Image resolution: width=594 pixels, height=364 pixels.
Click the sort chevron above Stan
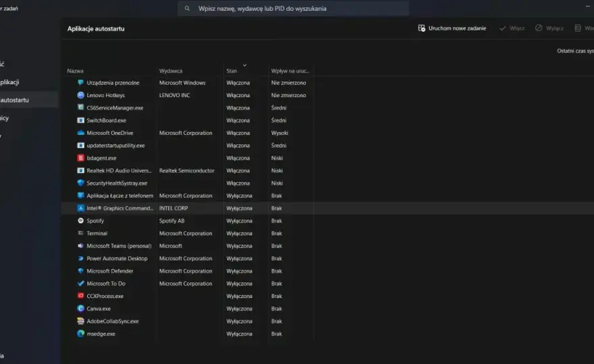click(x=245, y=65)
